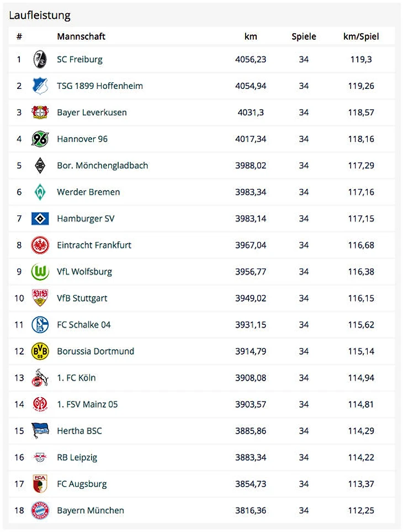Image resolution: width=403 pixels, height=532 pixels.
Task: Click the Borussia Dortmund BVB crest
Action: [x=40, y=351]
